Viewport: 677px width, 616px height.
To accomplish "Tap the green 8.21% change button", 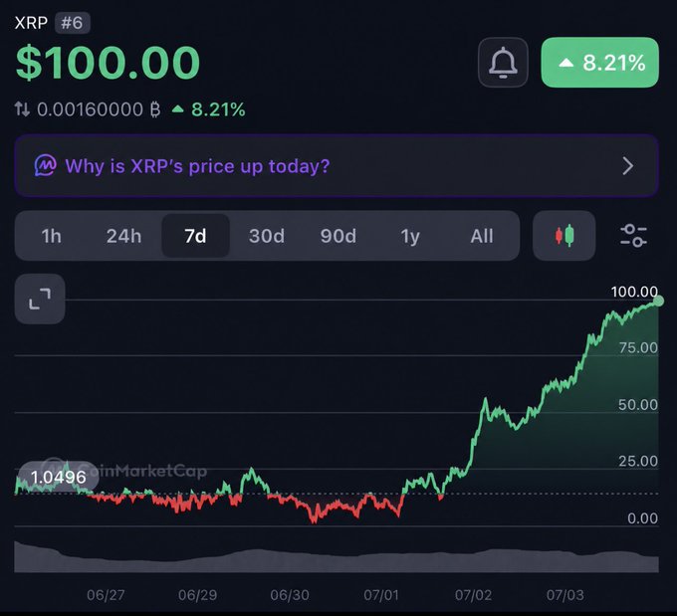I will tap(599, 63).
